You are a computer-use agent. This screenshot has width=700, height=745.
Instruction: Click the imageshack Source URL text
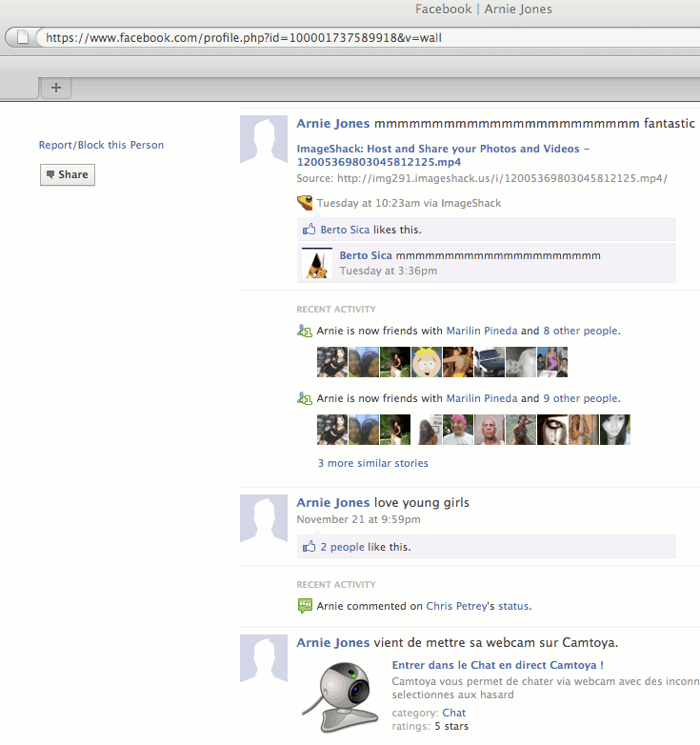pyautogui.click(x=502, y=179)
